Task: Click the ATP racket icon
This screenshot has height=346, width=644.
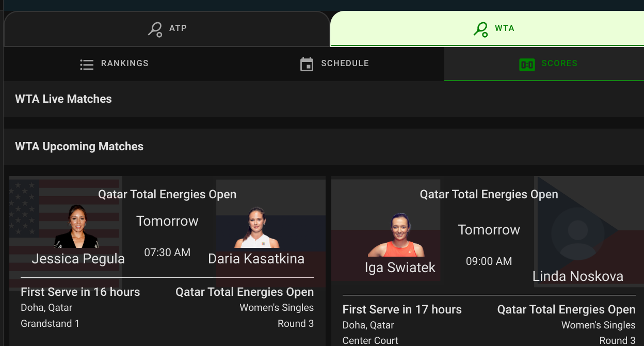Action: point(155,29)
